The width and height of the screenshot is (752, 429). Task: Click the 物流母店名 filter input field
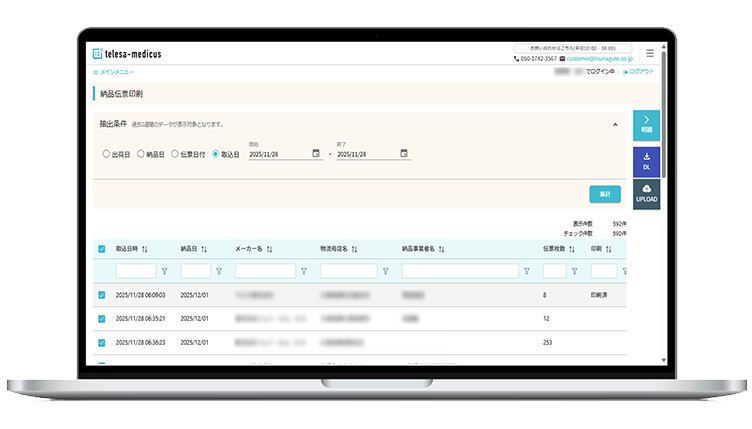pyautogui.click(x=348, y=271)
